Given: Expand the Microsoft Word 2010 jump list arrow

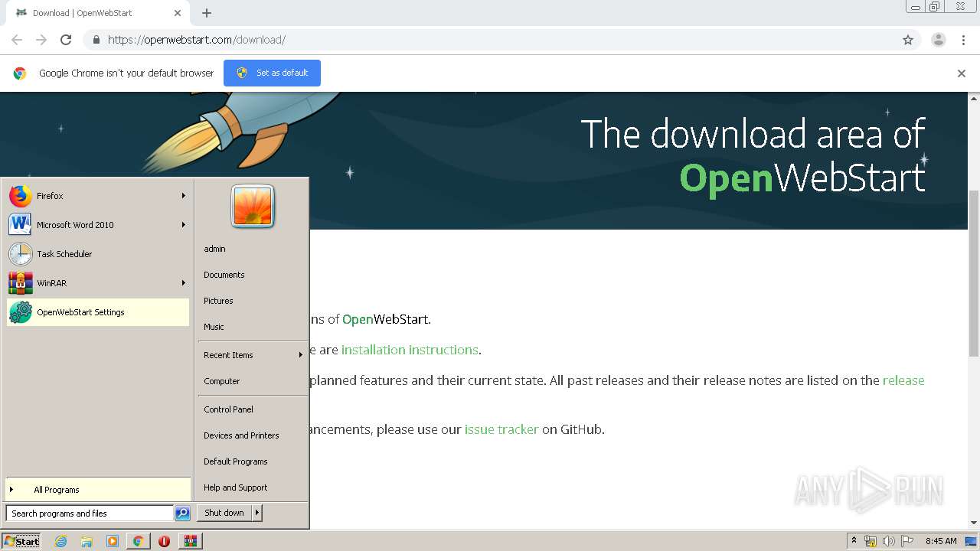Looking at the screenshot, I should point(184,225).
